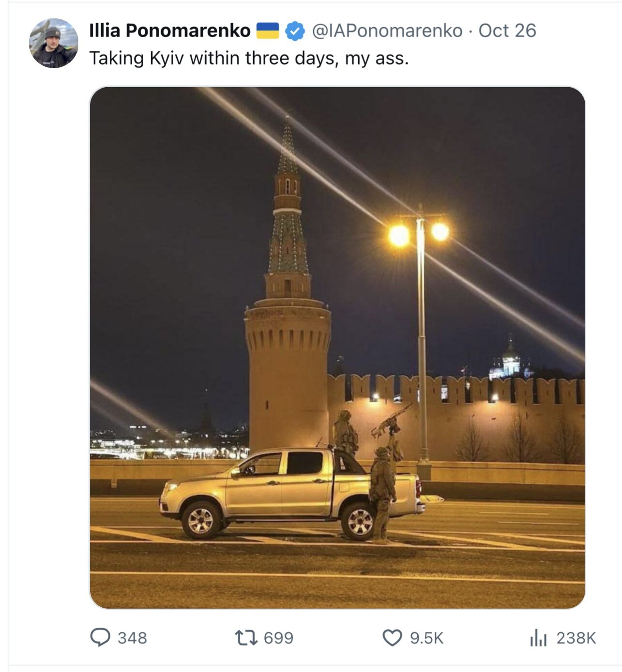The width and height of the screenshot is (622, 672).
Task: Click the 238K views count
Action: pyautogui.click(x=576, y=638)
